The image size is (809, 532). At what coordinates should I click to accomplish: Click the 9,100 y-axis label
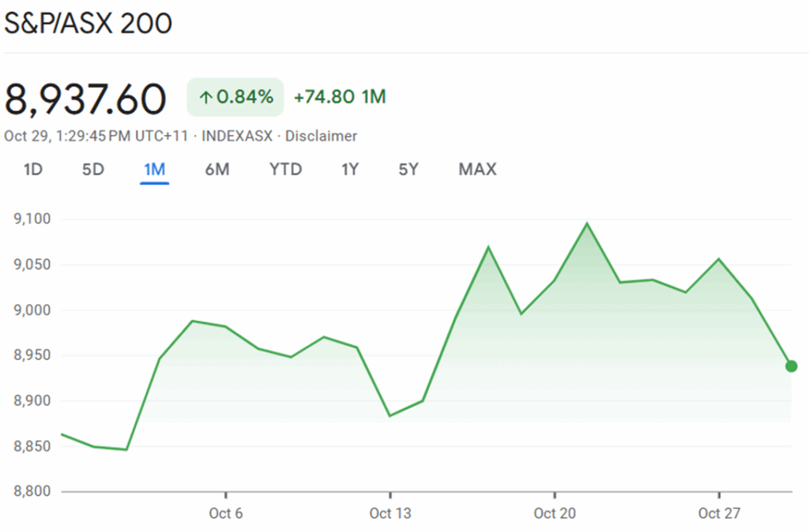[32, 219]
